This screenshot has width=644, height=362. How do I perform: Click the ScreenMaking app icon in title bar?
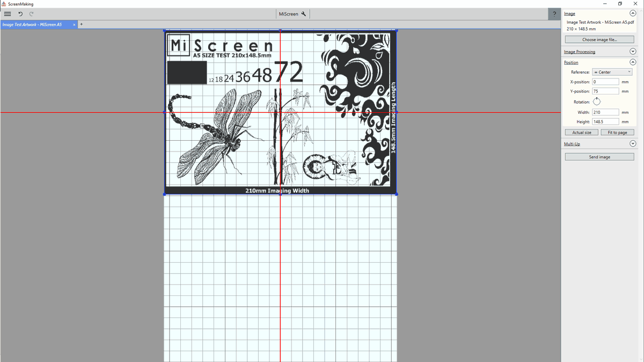(x=4, y=4)
